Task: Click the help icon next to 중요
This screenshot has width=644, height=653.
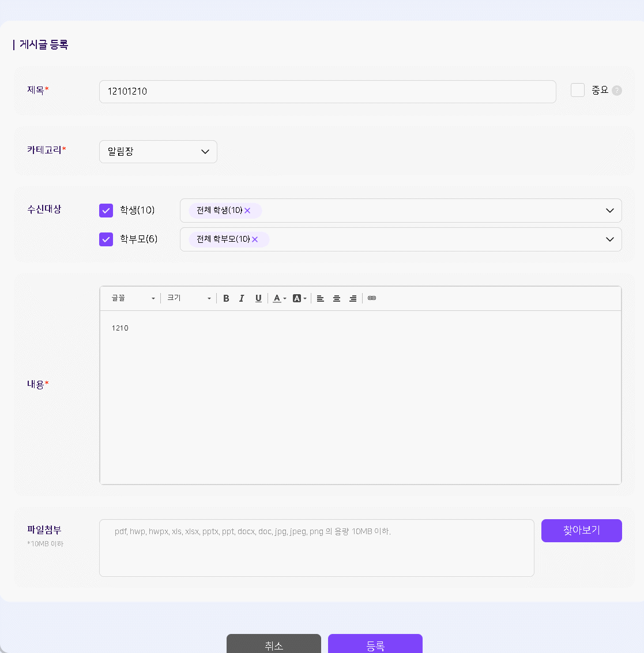Action: 617,91
